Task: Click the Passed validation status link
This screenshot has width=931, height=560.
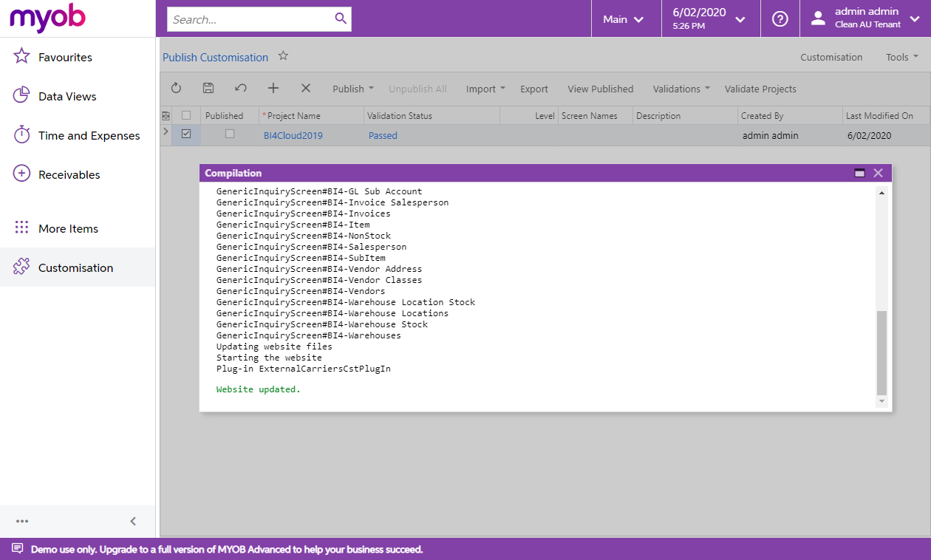Action: (383, 135)
